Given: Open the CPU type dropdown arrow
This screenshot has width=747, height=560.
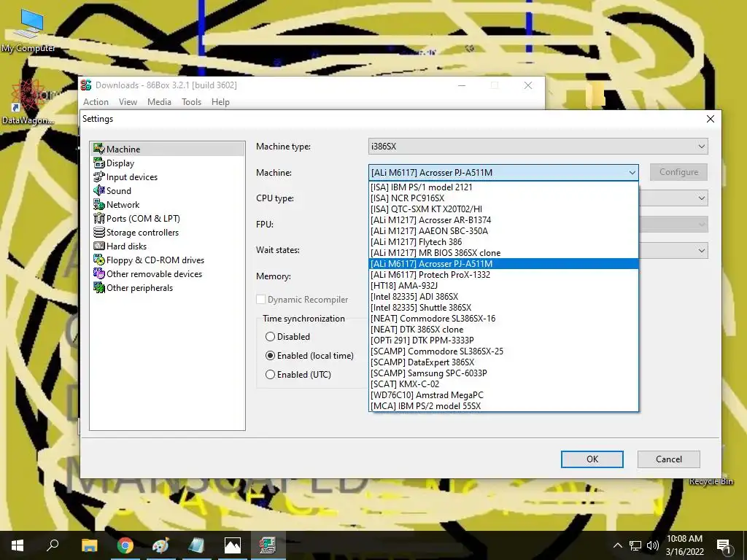Looking at the screenshot, I should point(701,198).
